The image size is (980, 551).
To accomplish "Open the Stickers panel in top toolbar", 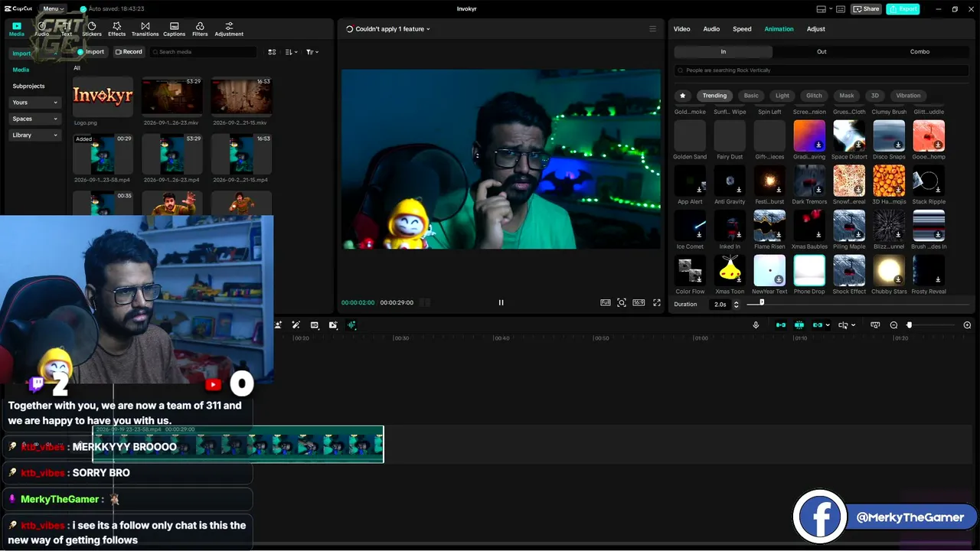I will 92,29.
